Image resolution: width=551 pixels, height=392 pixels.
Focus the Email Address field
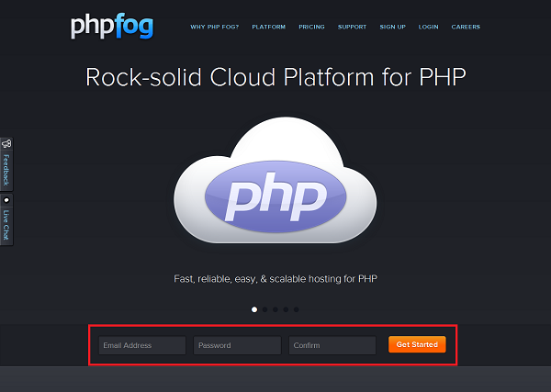(x=142, y=345)
